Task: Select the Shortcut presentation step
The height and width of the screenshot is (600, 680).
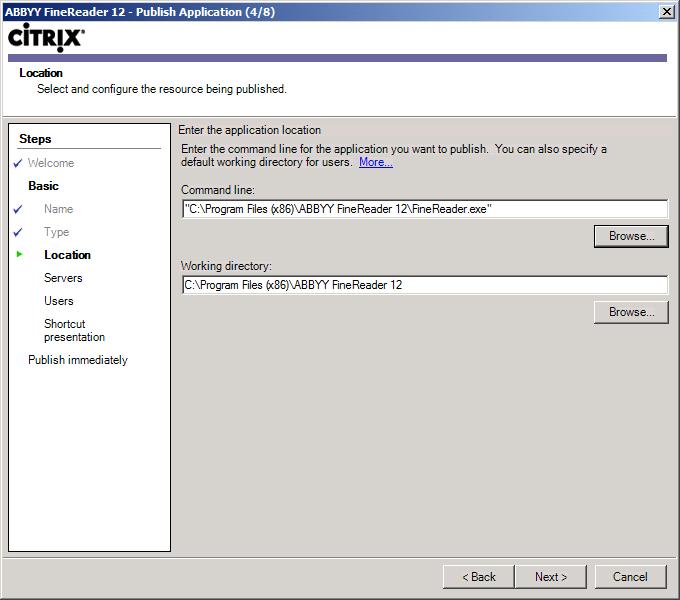Action: point(74,330)
